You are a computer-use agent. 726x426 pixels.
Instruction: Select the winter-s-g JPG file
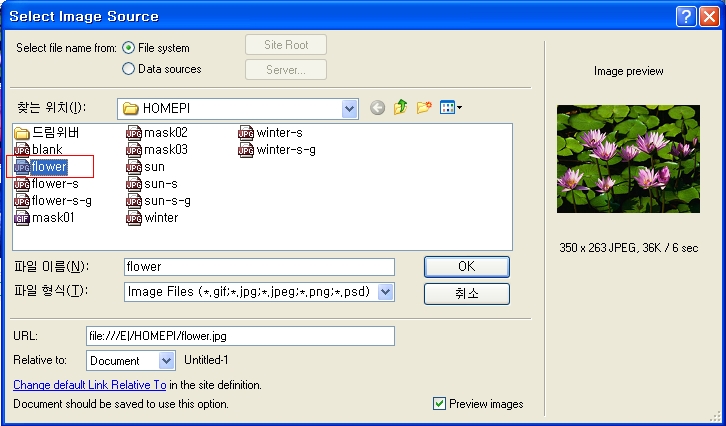point(277,150)
